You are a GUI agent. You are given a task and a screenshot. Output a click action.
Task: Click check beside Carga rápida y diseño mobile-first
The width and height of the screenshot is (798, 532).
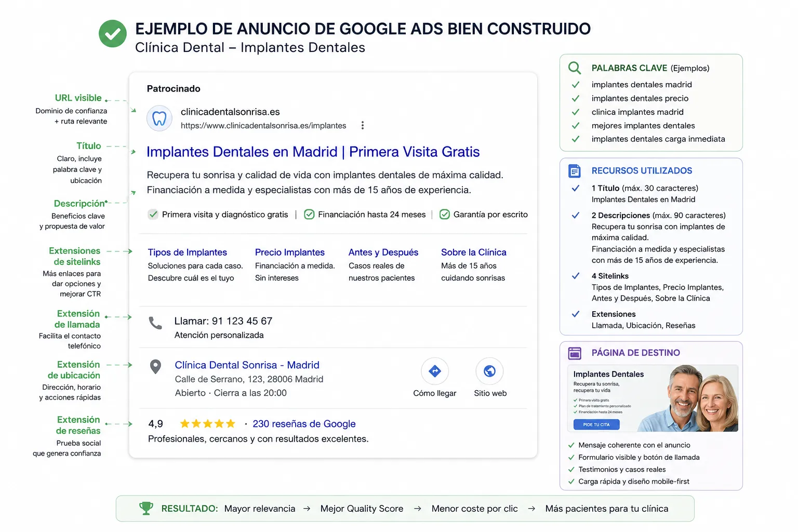[x=571, y=482]
